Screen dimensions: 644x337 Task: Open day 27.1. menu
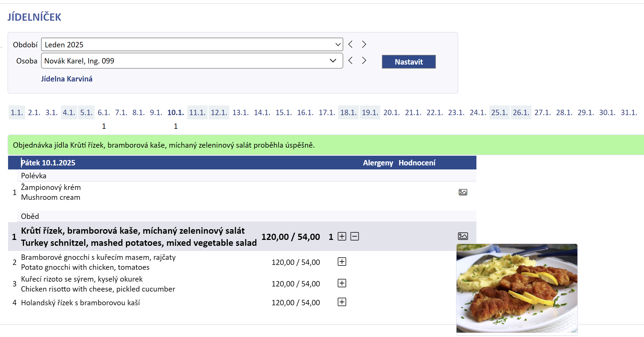click(542, 112)
